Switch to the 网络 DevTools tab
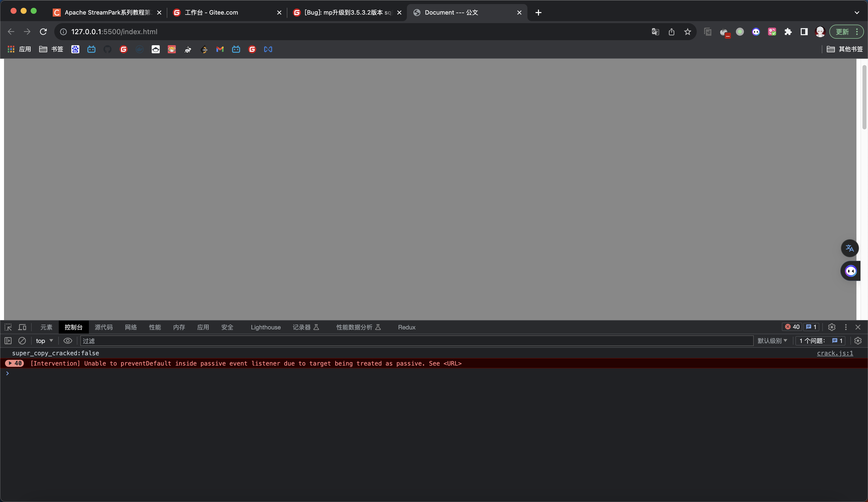The image size is (868, 502). coord(131,327)
